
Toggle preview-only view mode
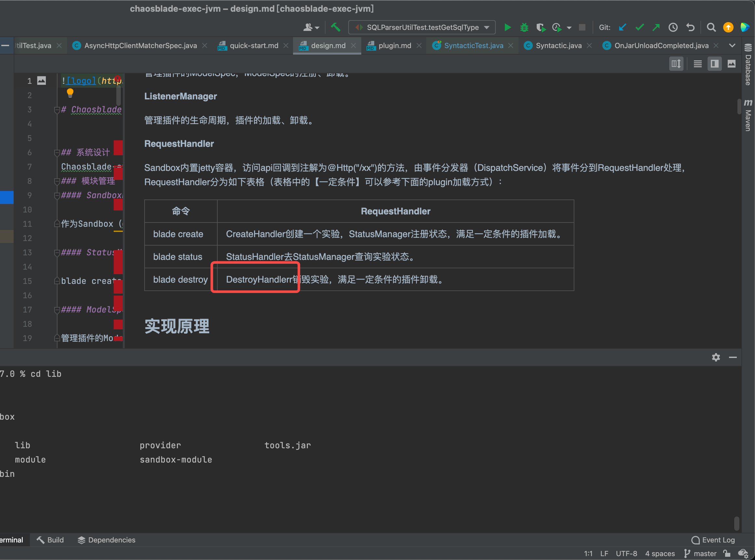(732, 64)
